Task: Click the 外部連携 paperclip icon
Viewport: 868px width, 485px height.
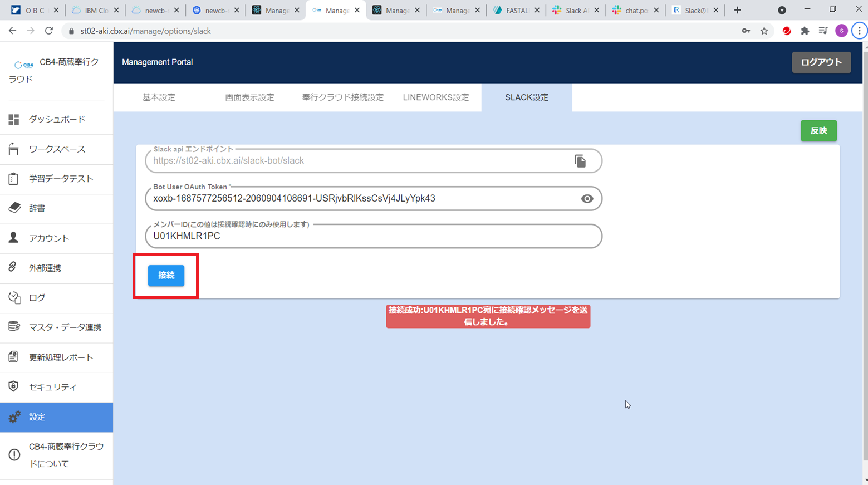Action: (x=13, y=267)
